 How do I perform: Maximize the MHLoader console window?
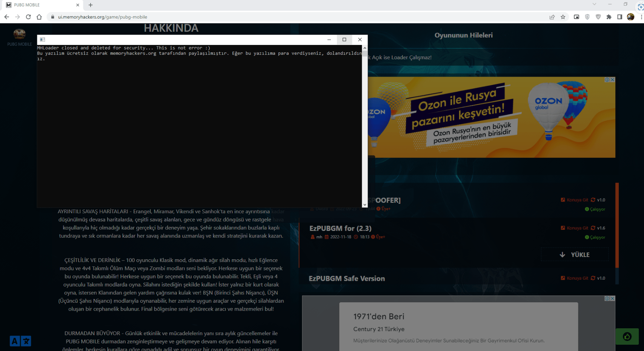pos(344,39)
